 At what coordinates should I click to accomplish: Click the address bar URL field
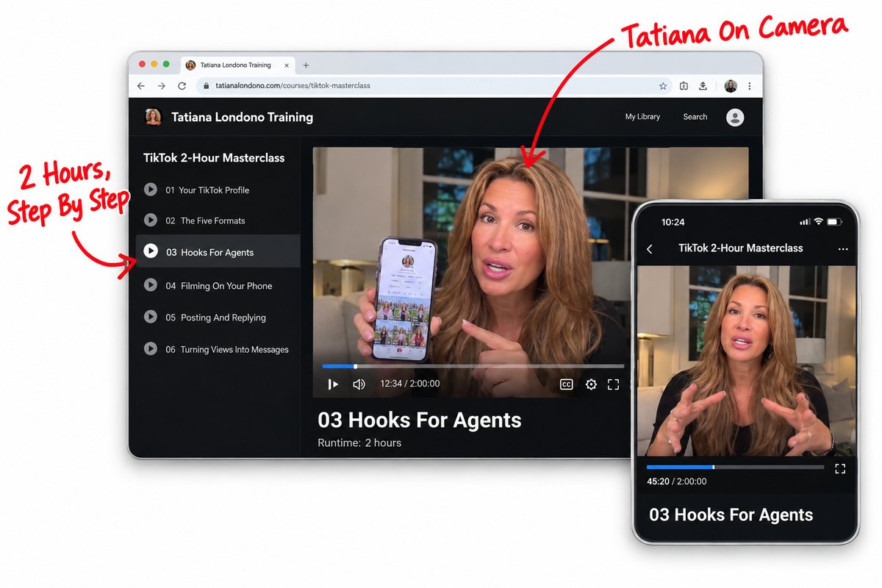[434, 86]
